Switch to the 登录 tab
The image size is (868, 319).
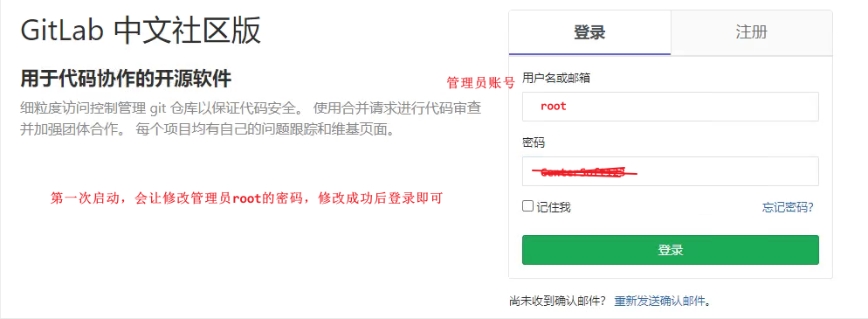[x=589, y=32]
